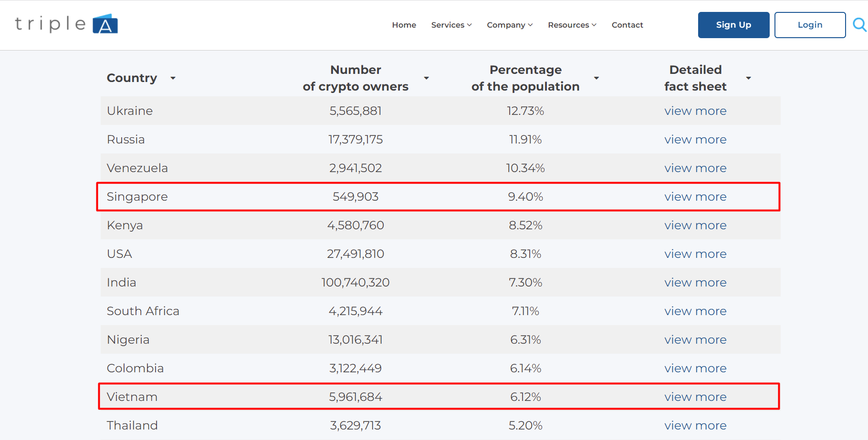Expand the Services menu
The width and height of the screenshot is (868, 440).
pyautogui.click(x=451, y=25)
